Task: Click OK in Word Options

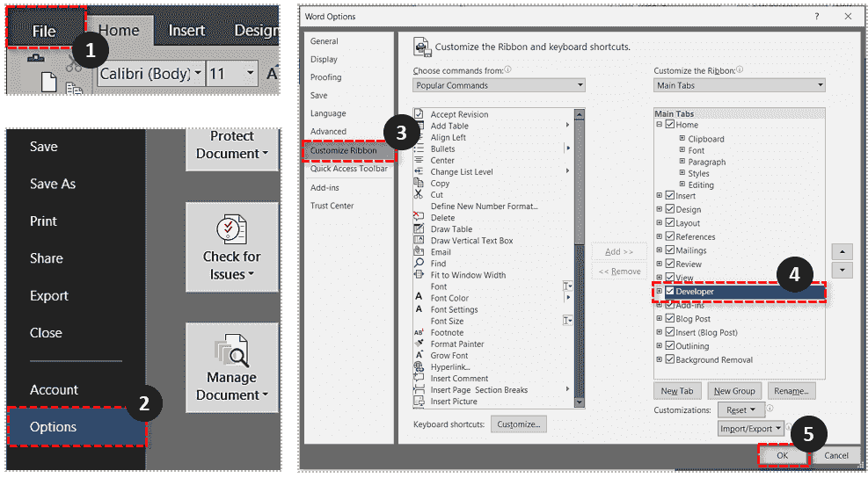Action: 782,456
